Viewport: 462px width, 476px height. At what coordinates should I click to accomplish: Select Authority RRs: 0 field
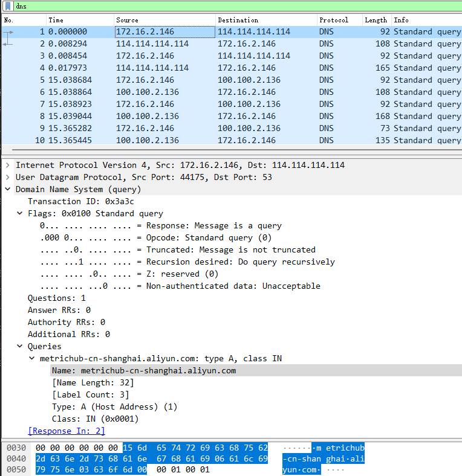tap(67, 323)
